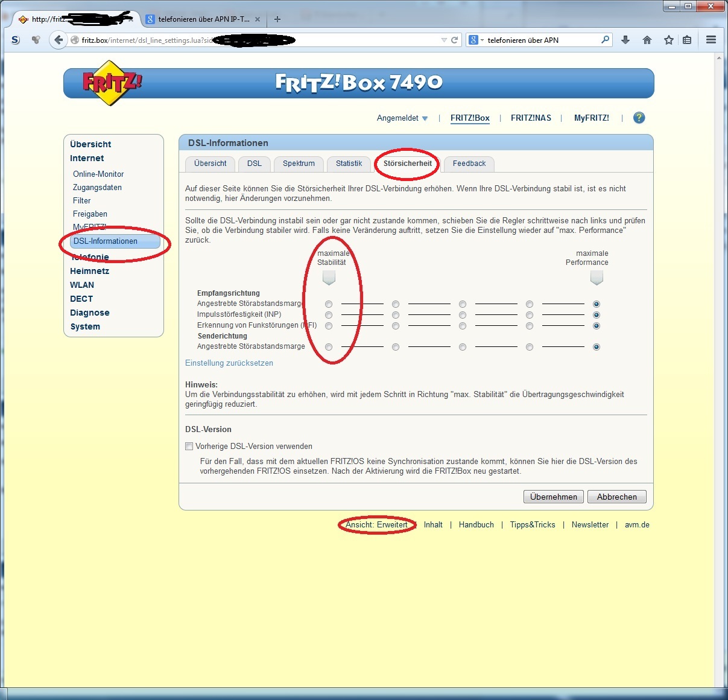Select second step for Empfang Störabstandsmarge
The width and height of the screenshot is (728, 700).
(396, 304)
